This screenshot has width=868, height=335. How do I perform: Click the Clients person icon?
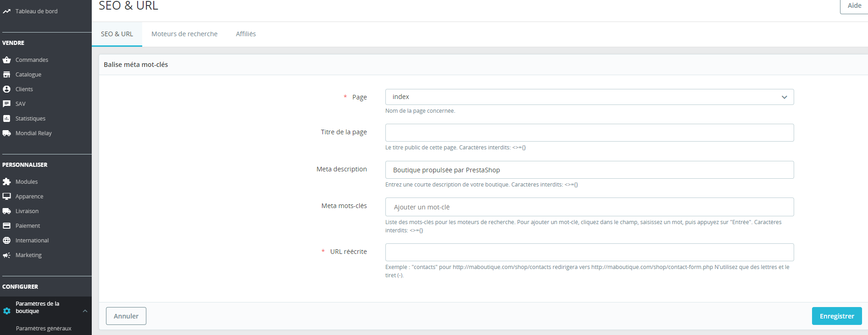(x=6, y=89)
